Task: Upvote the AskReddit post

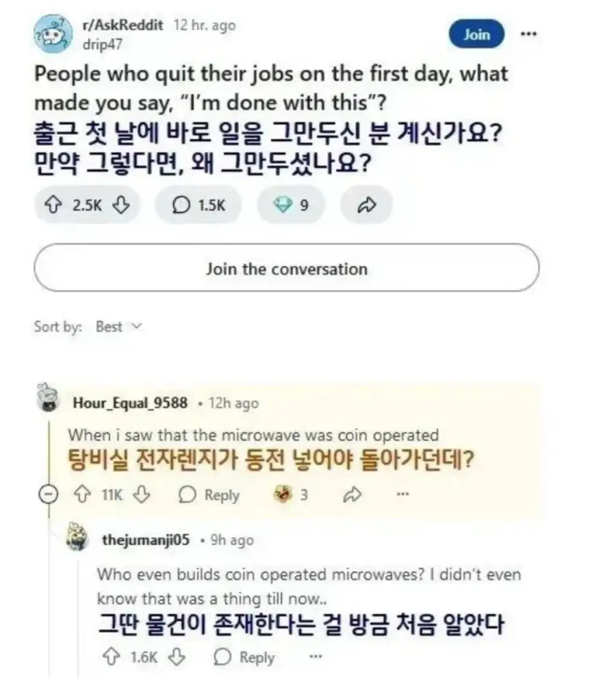Action: 53,205
